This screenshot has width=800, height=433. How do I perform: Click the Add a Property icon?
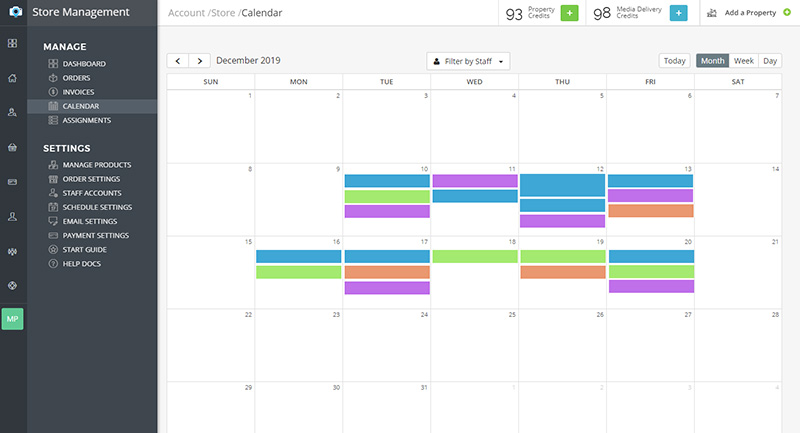(714, 13)
